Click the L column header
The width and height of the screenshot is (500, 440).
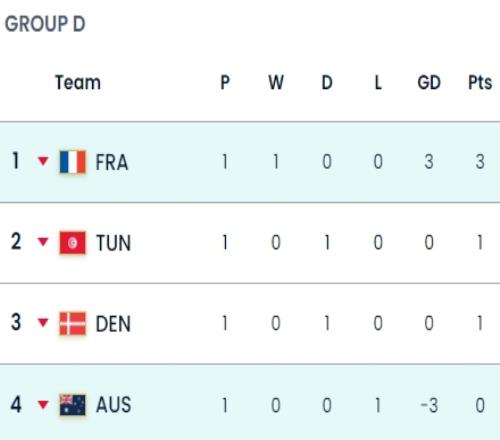point(378,82)
